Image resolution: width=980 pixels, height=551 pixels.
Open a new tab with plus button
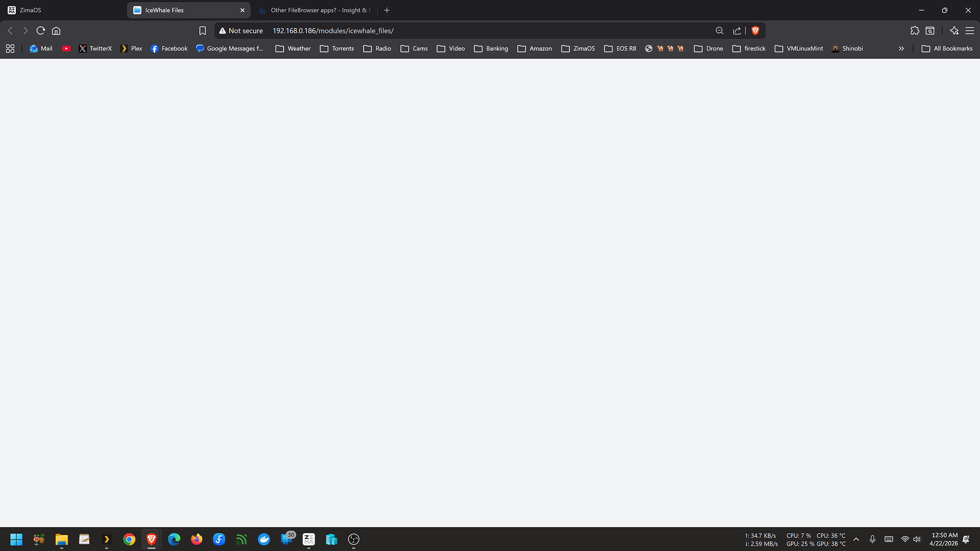[x=387, y=10]
